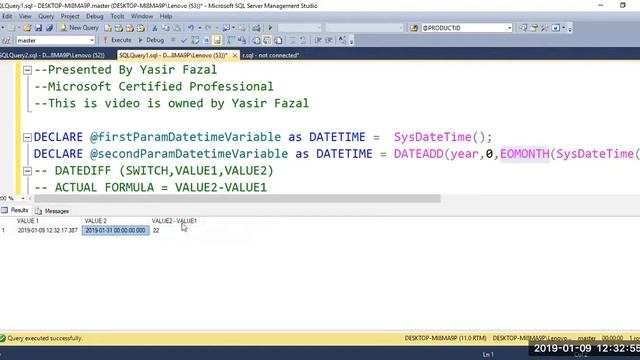640x360 pixels.
Task: Open an Analysis Services MDX Query
Action: pos(119,28)
